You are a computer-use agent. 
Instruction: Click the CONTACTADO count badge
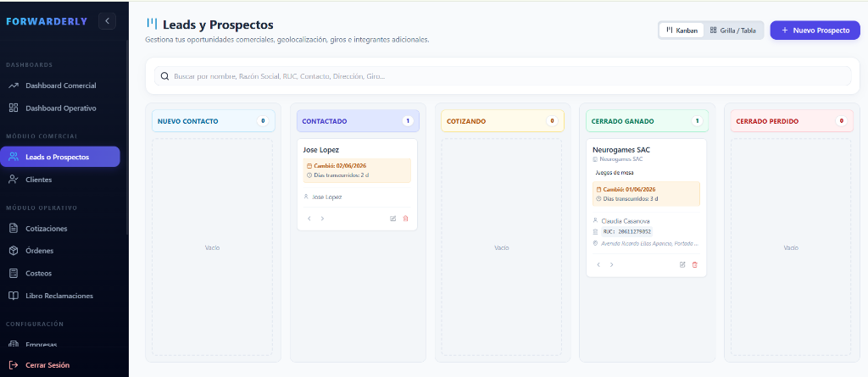[x=408, y=120]
